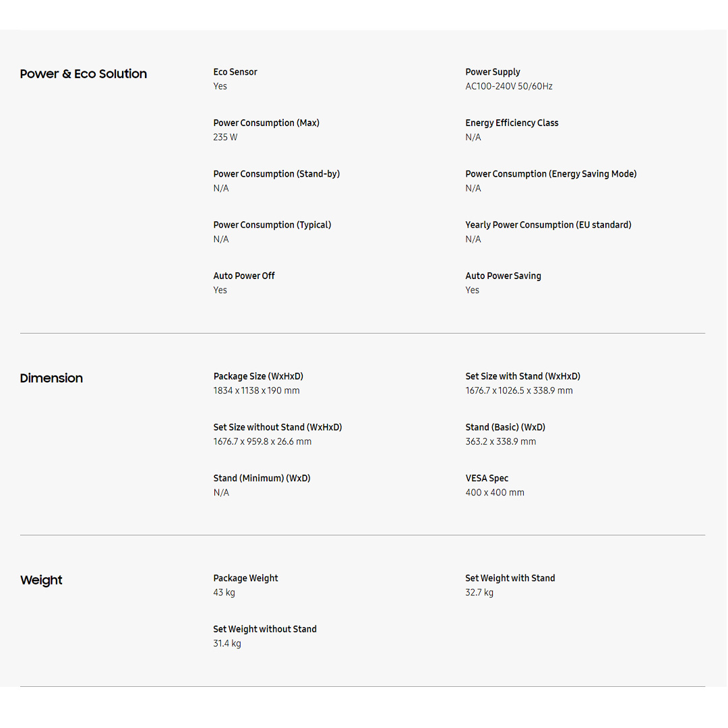Click the VESA Spec 400 x 400 mm value
Image resolution: width=728 pixels, height=728 pixels.
[x=495, y=493]
